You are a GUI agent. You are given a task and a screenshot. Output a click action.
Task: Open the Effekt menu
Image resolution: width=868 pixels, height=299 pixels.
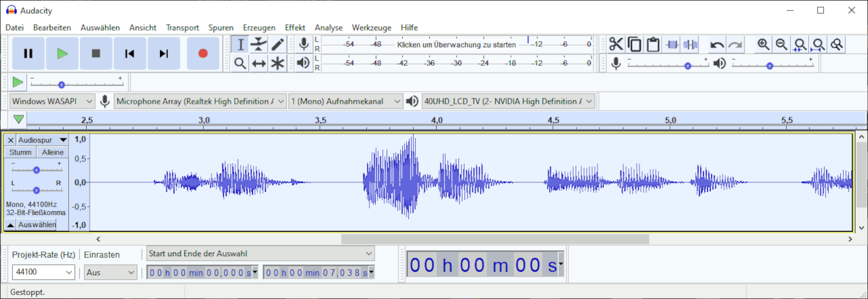click(x=294, y=28)
